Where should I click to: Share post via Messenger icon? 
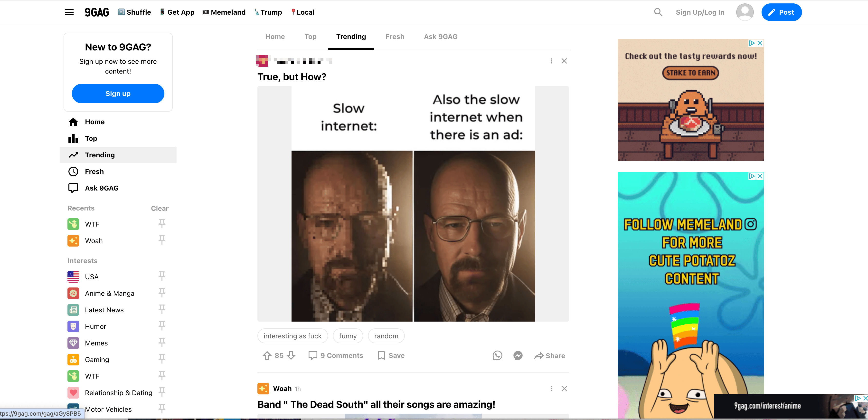tap(518, 355)
